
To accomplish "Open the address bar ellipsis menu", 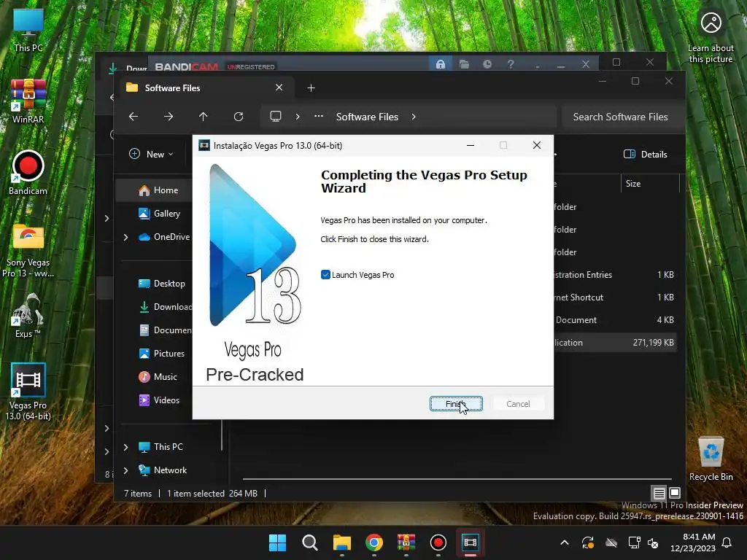I will 319,117.
